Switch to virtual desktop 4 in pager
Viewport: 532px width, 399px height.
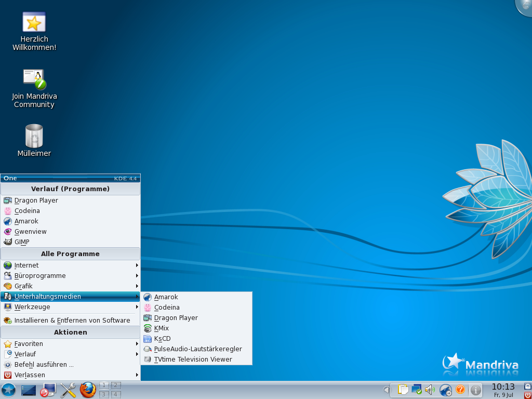[x=116, y=394]
